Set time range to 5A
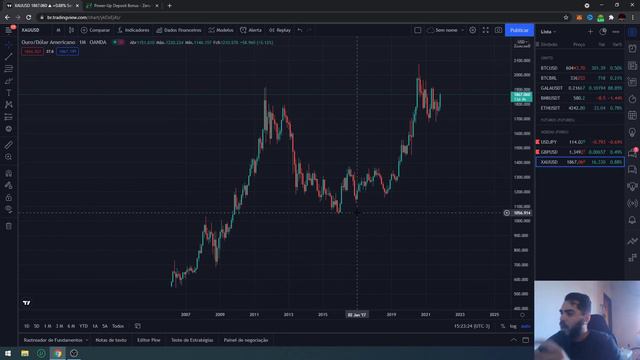The height and width of the screenshot is (360, 640). [105, 326]
